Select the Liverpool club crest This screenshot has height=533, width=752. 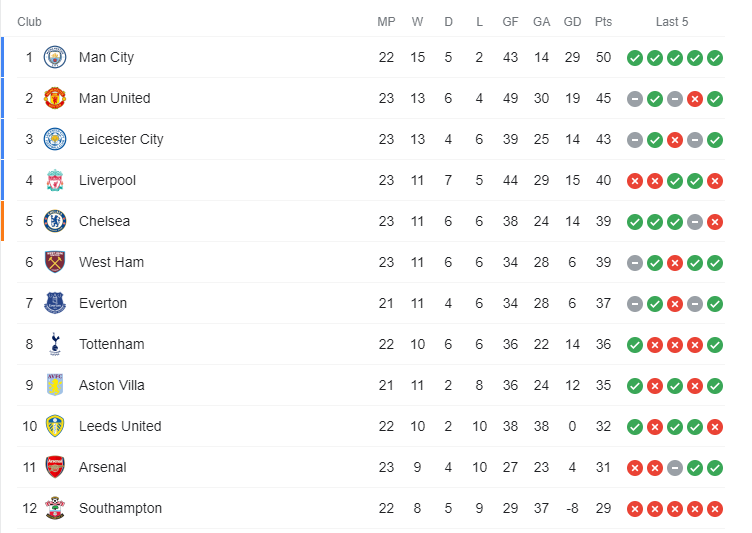(x=55, y=180)
